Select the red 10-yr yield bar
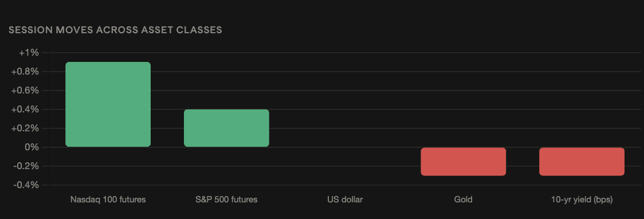This screenshot has width=644, height=219. [x=582, y=162]
